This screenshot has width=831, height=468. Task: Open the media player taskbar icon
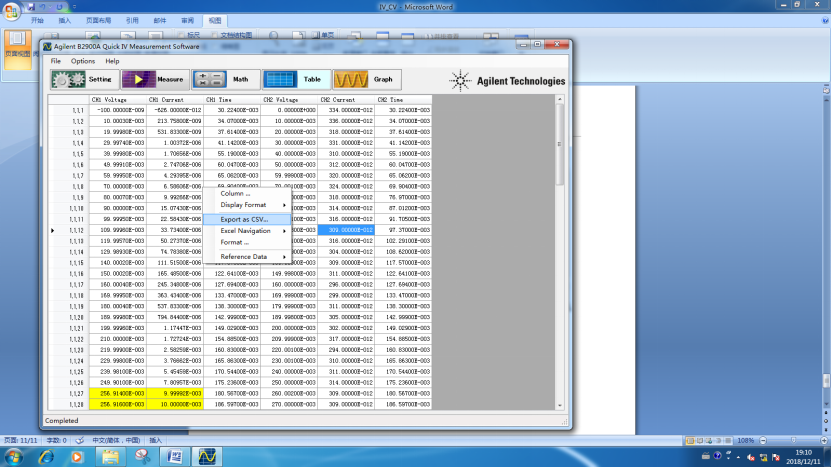point(77,456)
